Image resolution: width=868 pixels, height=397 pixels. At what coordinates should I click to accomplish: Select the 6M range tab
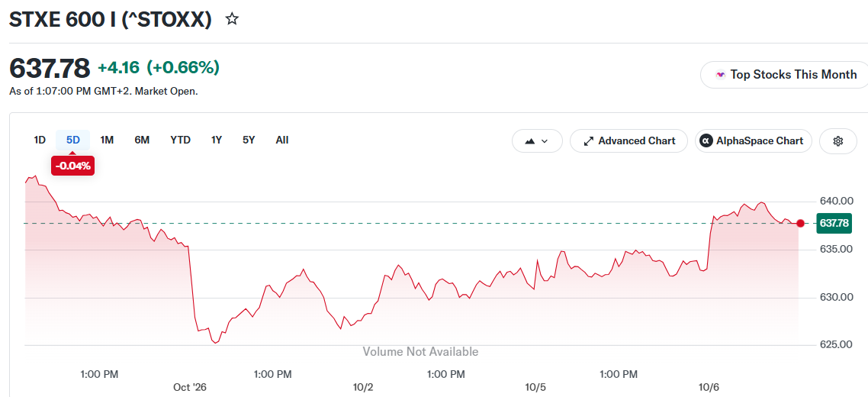pyautogui.click(x=142, y=140)
